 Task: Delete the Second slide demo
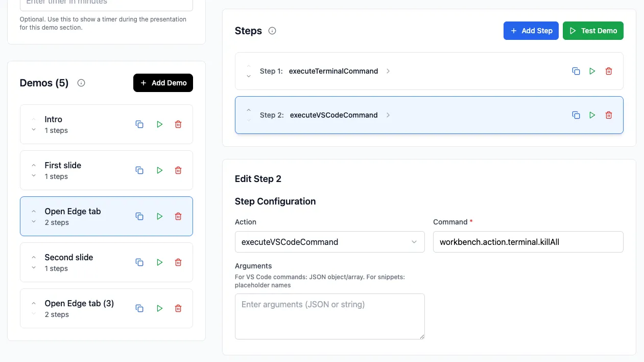[x=178, y=262]
